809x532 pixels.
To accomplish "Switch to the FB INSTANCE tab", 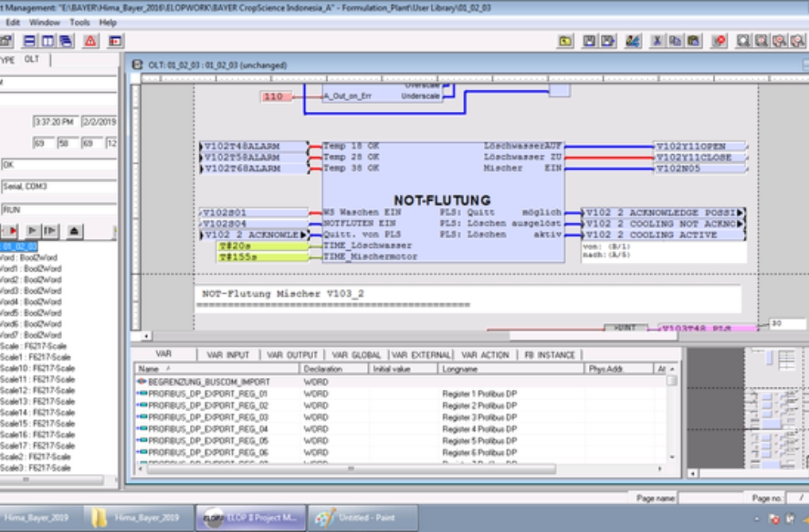I will click(x=551, y=355).
